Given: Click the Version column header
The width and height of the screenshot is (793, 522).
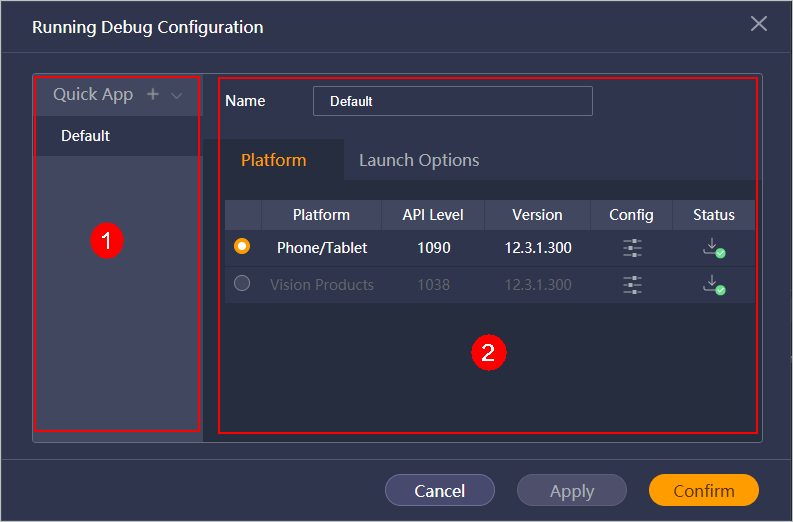Looking at the screenshot, I should (x=537, y=215).
